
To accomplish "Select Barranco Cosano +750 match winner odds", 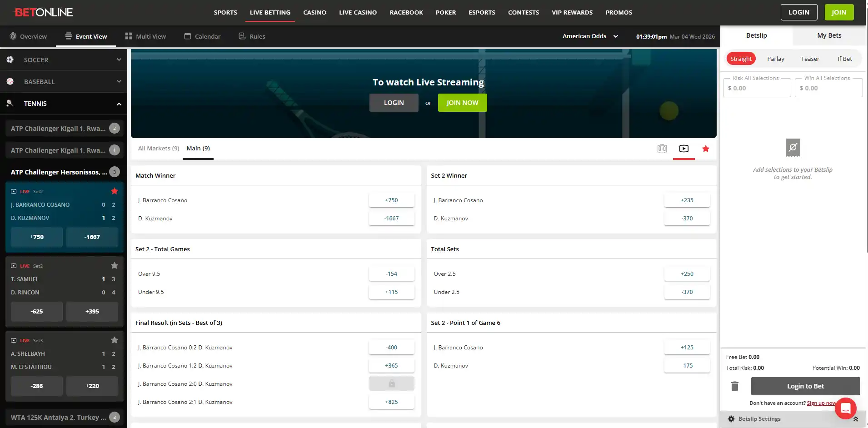I will 392,200.
